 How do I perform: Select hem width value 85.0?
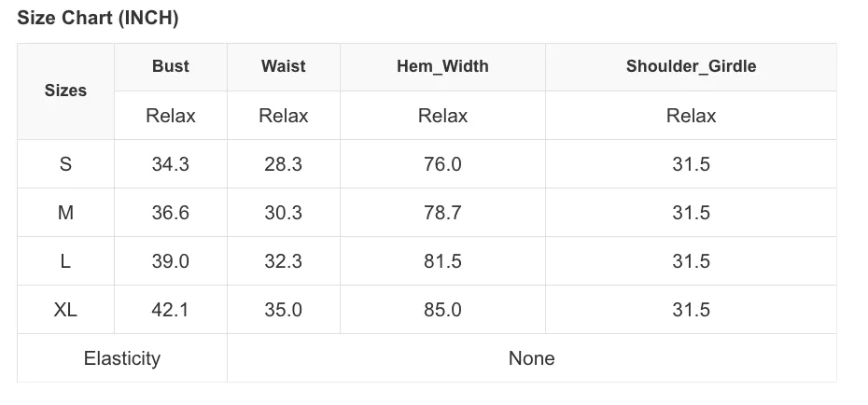[442, 310]
